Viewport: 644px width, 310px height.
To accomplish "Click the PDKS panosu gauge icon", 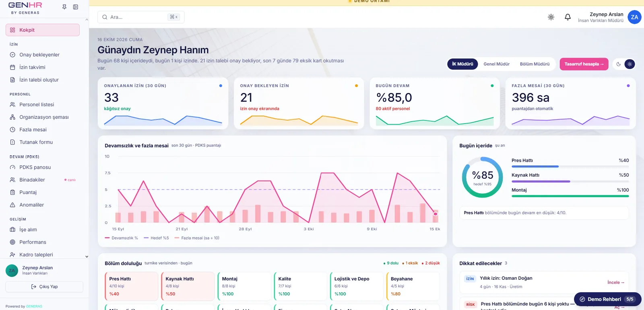I will click(x=12, y=167).
